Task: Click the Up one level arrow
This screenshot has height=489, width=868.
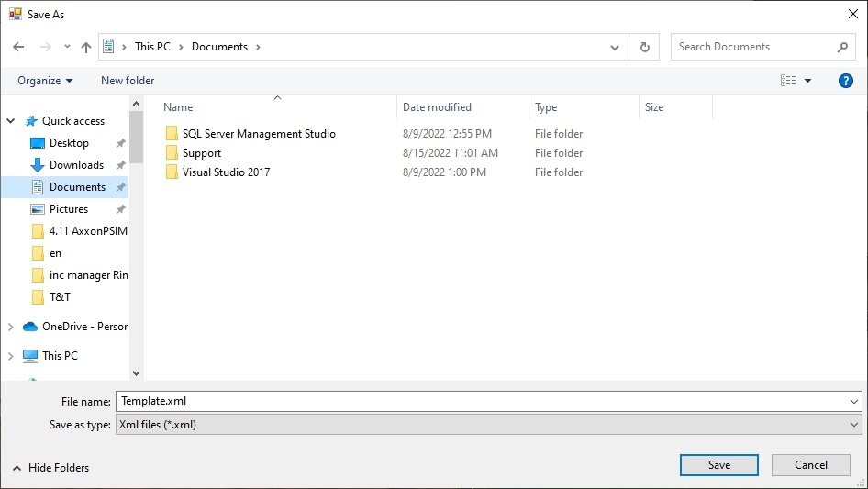Action: (86, 47)
